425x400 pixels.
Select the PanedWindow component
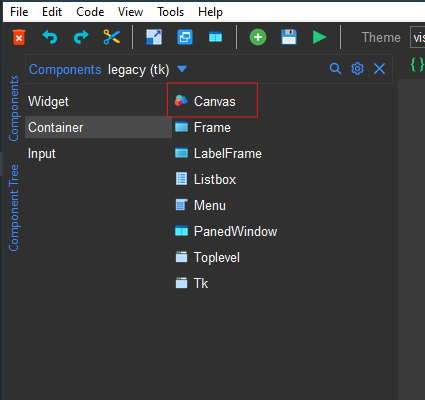226,231
